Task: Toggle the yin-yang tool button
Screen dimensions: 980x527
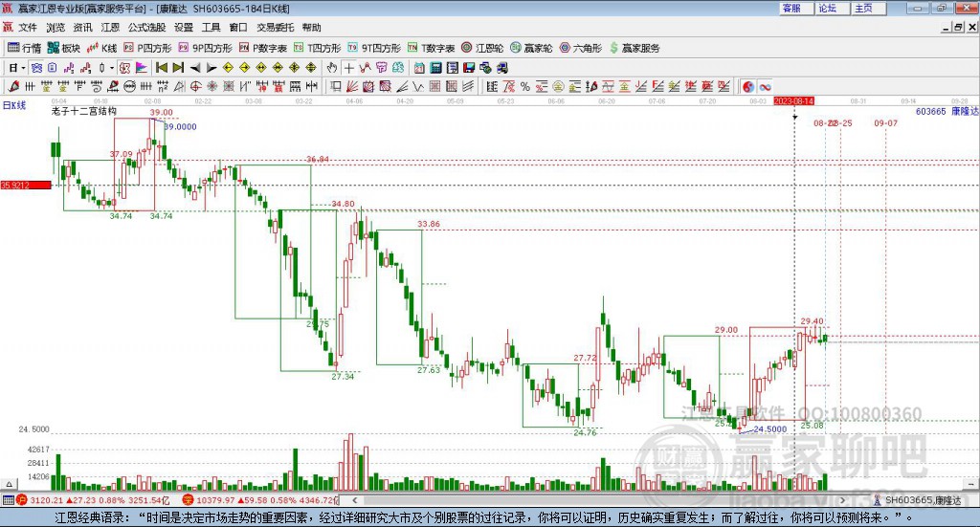Action: pyautogui.click(x=748, y=87)
